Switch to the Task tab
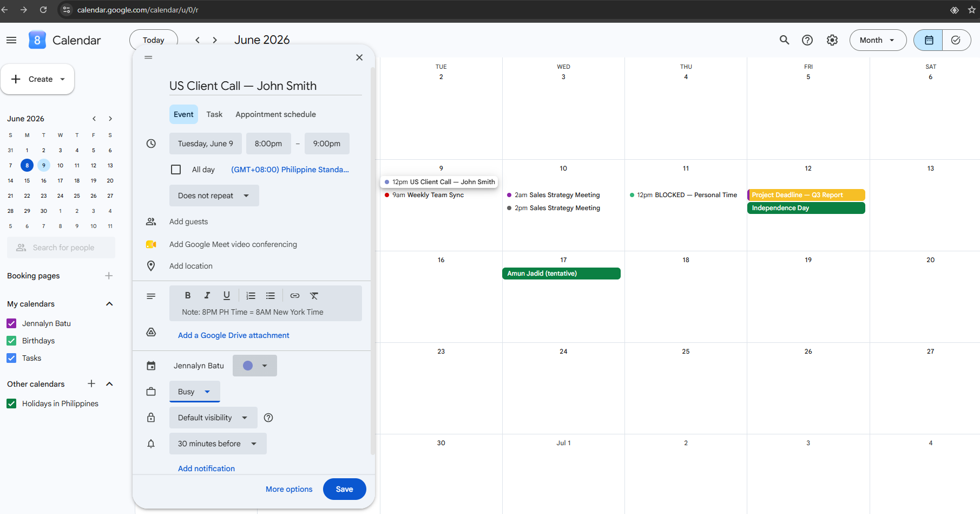The width and height of the screenshot is (980, 514). tap(214, 114)
